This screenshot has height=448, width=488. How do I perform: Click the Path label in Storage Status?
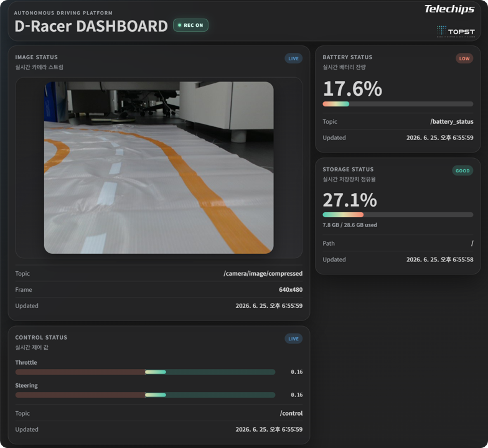coord(329,243)
